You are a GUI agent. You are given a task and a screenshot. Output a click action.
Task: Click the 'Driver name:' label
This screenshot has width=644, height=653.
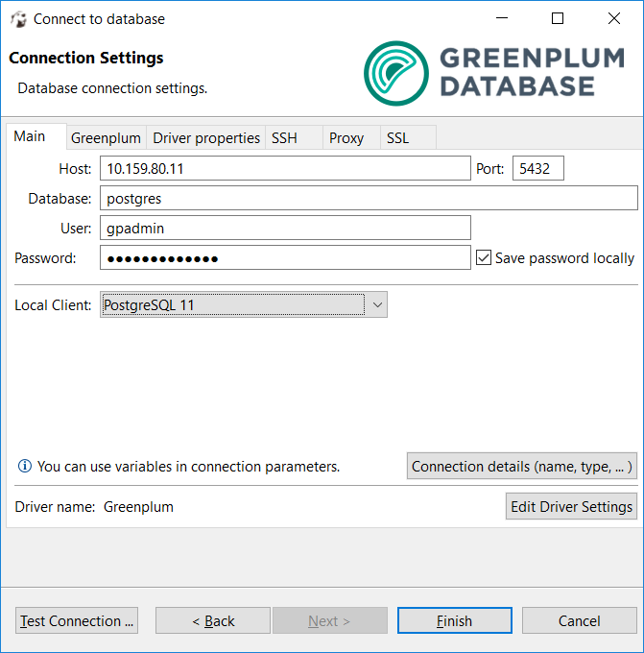[x=55, y=507]
